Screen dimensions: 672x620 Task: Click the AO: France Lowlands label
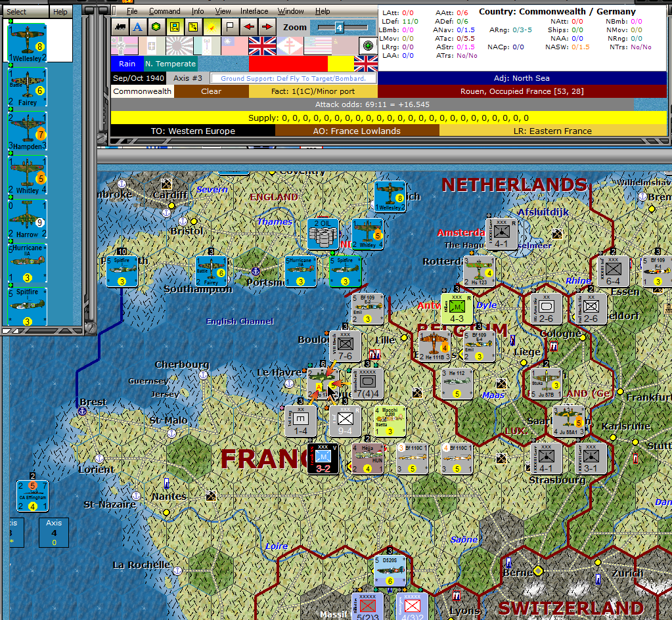(357, 131)
